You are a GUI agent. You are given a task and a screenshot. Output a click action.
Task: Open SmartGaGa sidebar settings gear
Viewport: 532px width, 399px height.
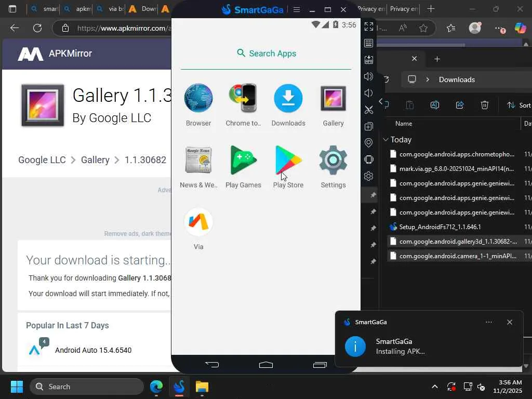pyautogui.click(x=368, y=176)
